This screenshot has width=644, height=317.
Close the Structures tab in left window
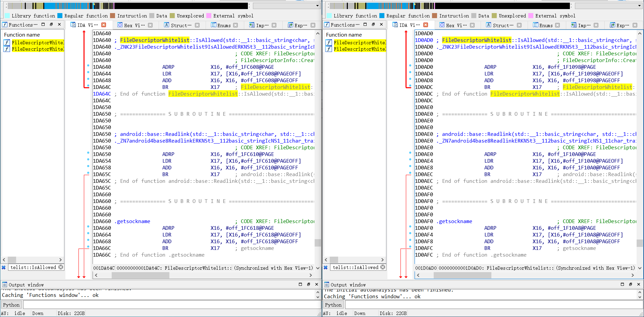pyautogui.click(x=197, y=25)
